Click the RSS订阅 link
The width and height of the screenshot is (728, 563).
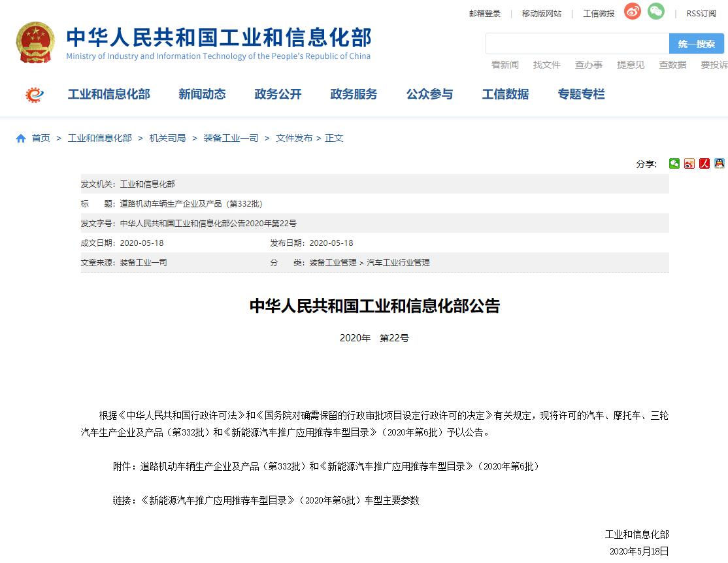point(701,14)
